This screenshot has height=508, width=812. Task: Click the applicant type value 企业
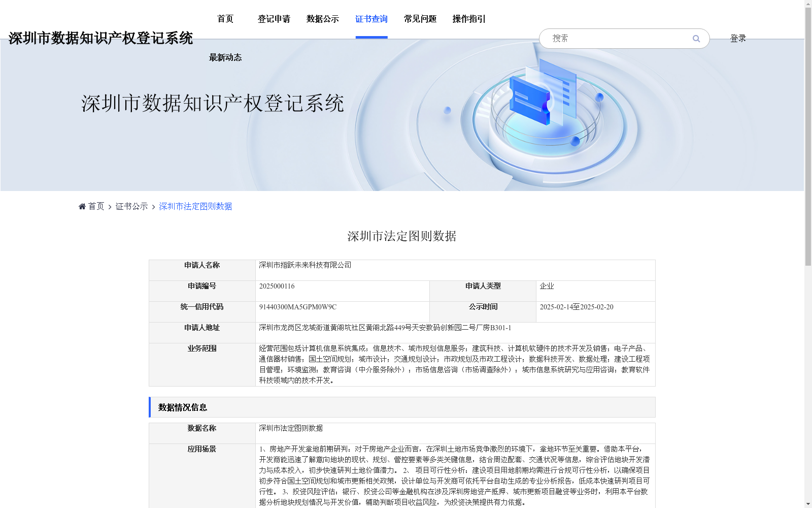[547, 286]
